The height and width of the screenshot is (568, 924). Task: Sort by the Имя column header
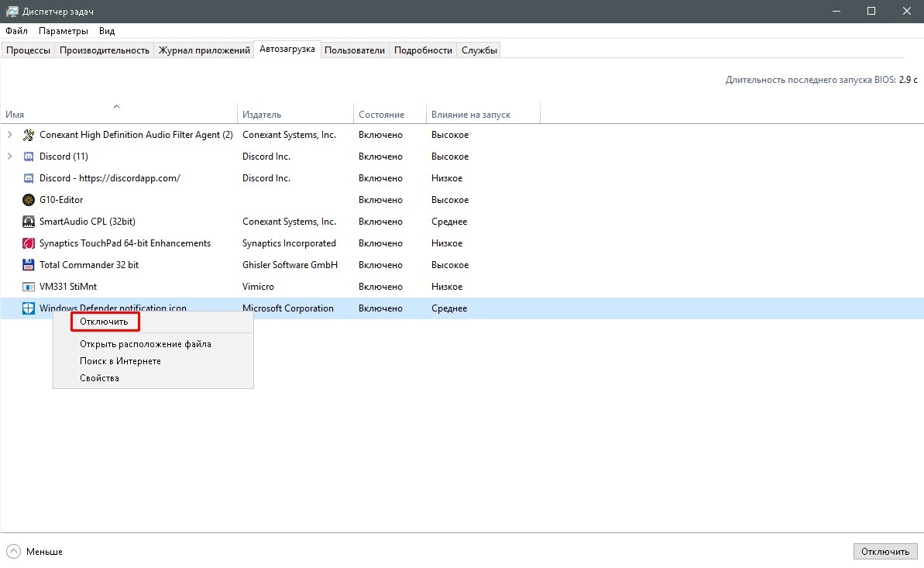coord(118,115)
